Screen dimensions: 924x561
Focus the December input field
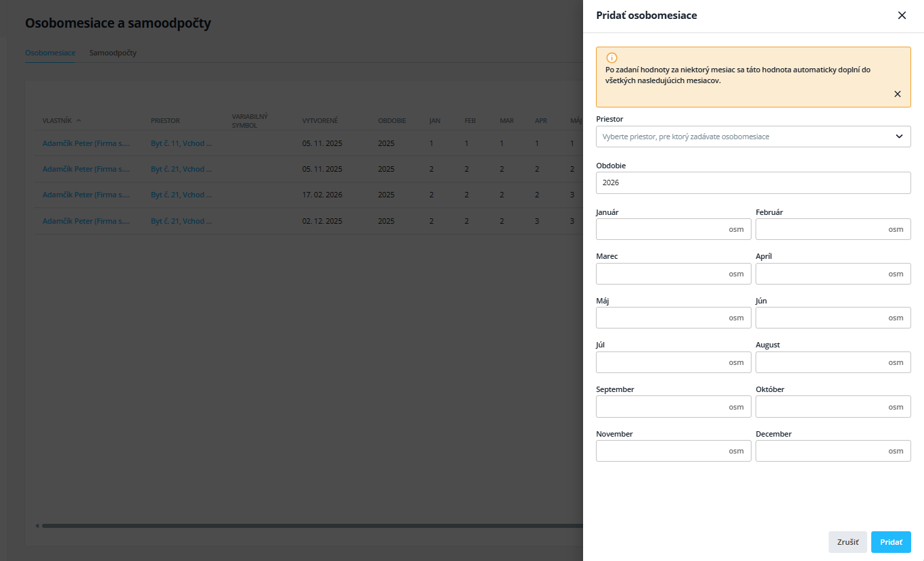point(833,451)
